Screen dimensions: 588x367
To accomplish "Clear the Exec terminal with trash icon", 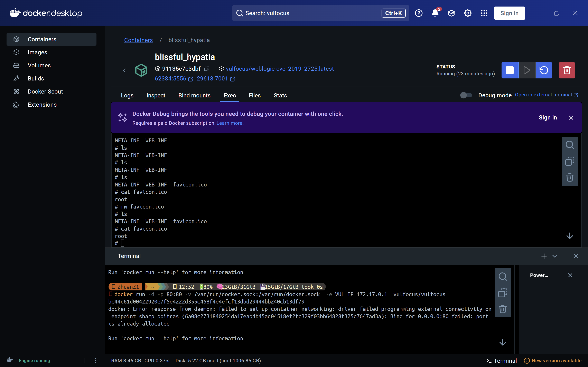I will click(x=570, y=177).
